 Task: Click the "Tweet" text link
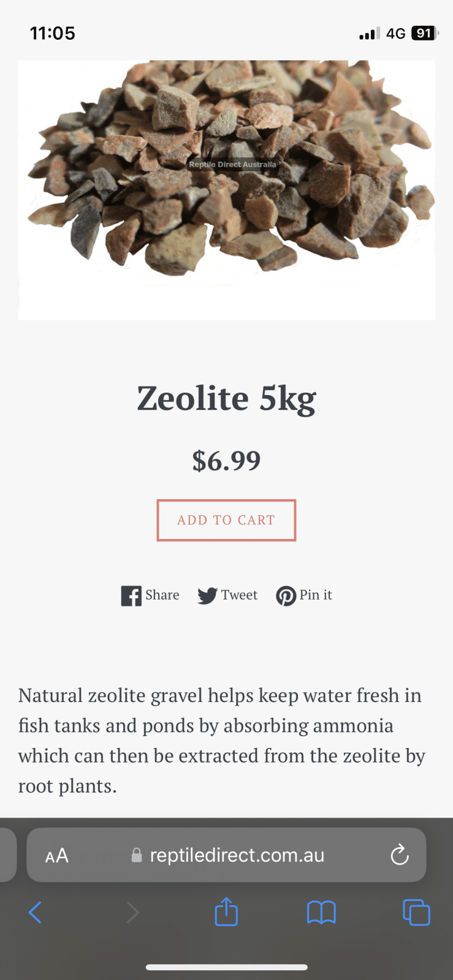point(239,595)
